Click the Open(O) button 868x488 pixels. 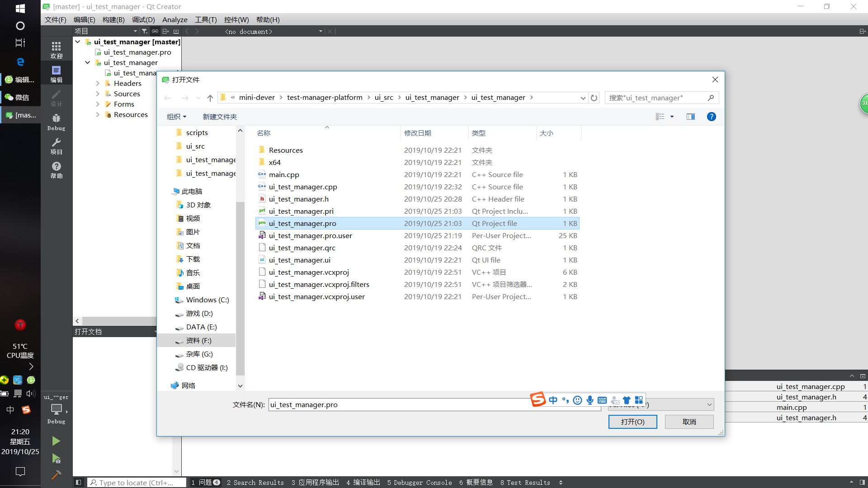[632, 422]
